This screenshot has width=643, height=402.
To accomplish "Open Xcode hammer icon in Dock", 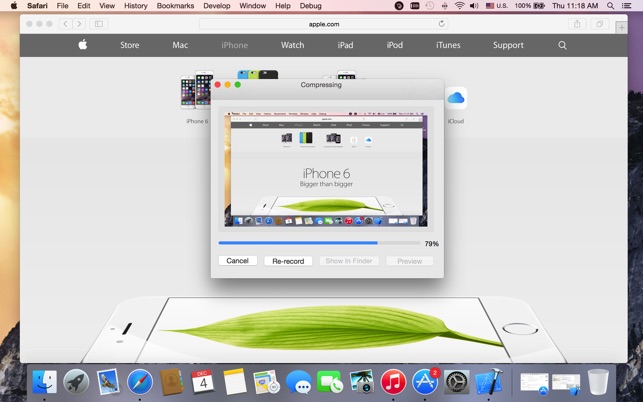I will (488, 382).
